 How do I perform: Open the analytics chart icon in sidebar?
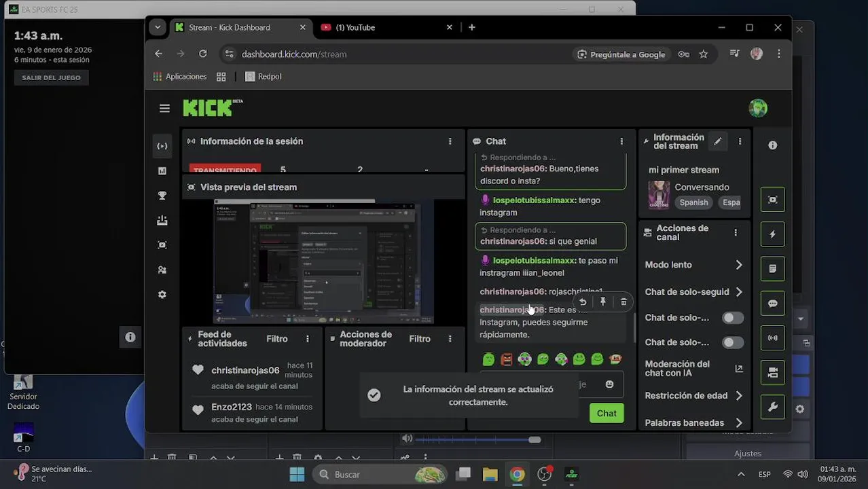pyautogui.click(x=162, y=171)
